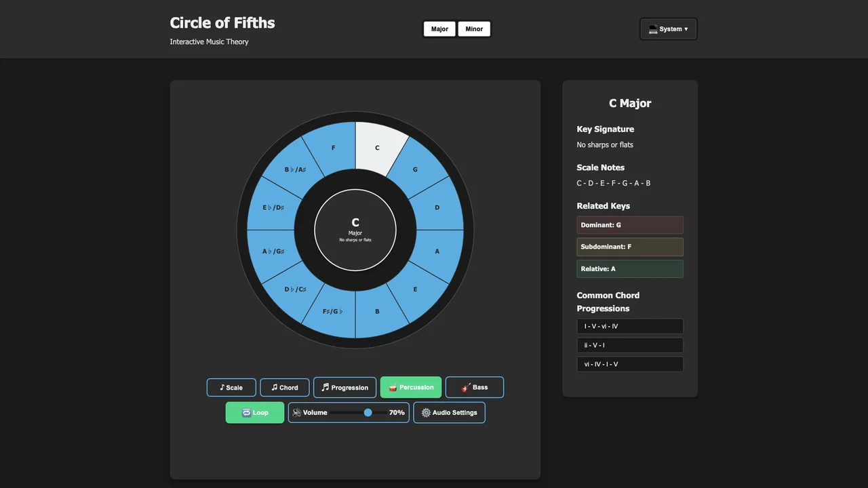Click the eighth-note icon on Scale button
Image resolution: width=868 pixels, height=488 pixels.
click(222, 387)
